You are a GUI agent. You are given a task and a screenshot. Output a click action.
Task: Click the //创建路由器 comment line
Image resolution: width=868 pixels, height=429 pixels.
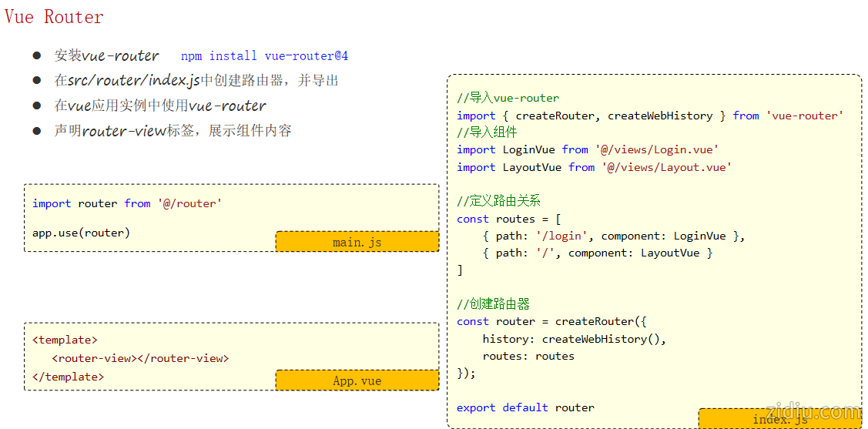(x=493, y=304)
